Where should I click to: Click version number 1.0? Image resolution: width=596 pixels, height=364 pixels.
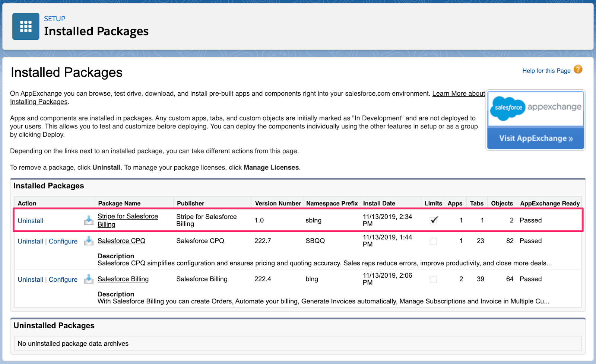(259, 220)
